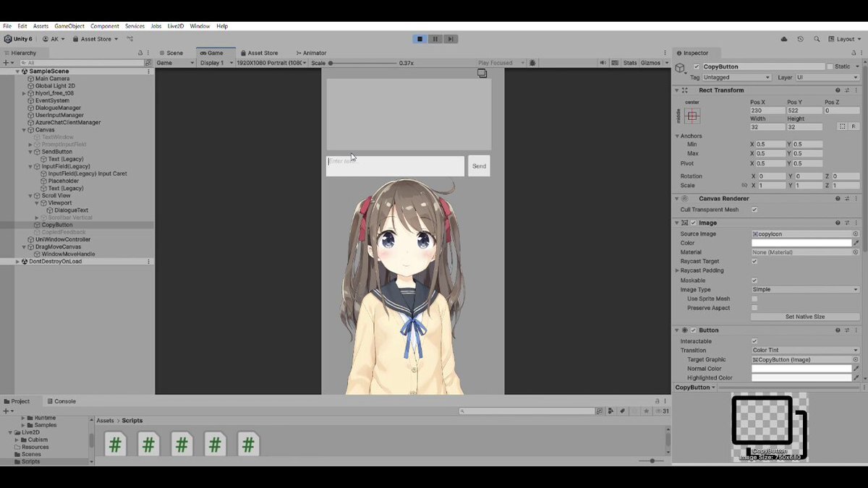Open the Asset Store toolbar button
Screen dimensions: 868x488
[95, 39]
